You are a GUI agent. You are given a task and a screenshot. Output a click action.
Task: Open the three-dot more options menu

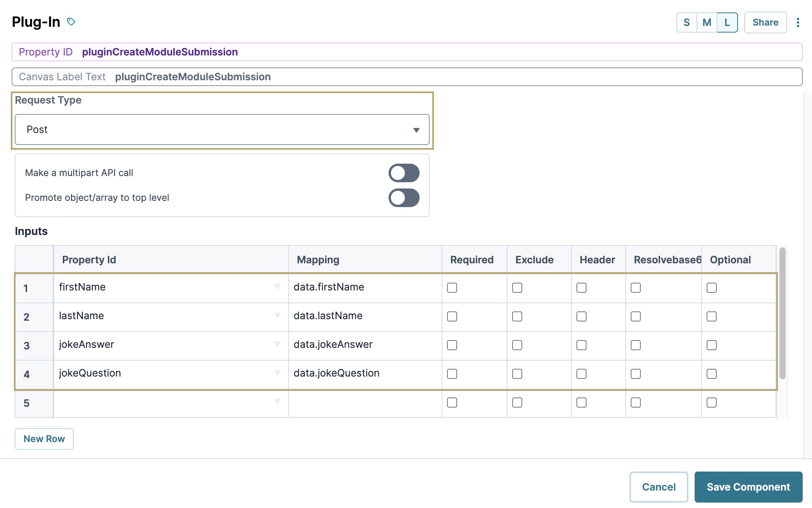[798, 22]
